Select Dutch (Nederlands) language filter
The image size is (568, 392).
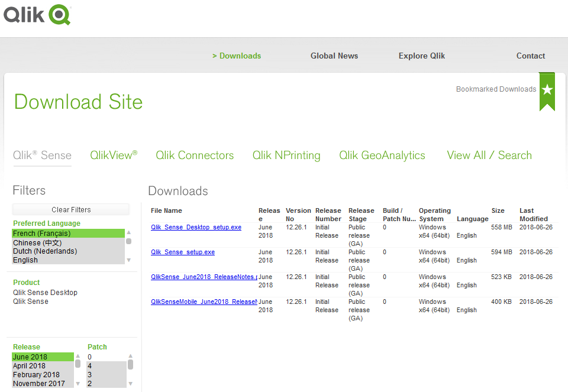(68, 251)
